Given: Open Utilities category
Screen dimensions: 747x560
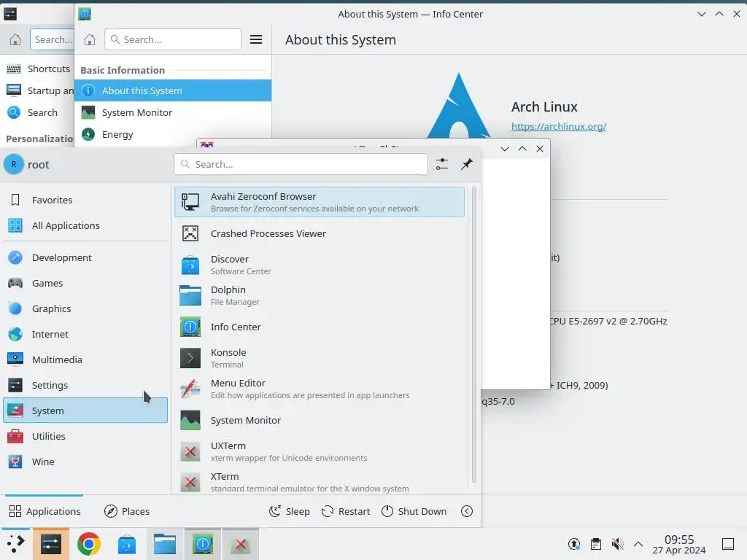Looking at the screenshot, I should (85, 436).
